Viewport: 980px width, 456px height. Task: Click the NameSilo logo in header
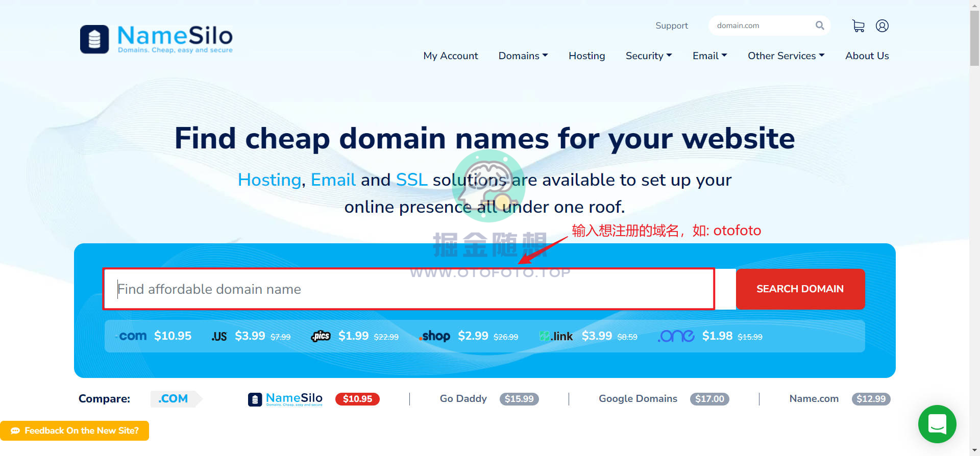[156, 39]
